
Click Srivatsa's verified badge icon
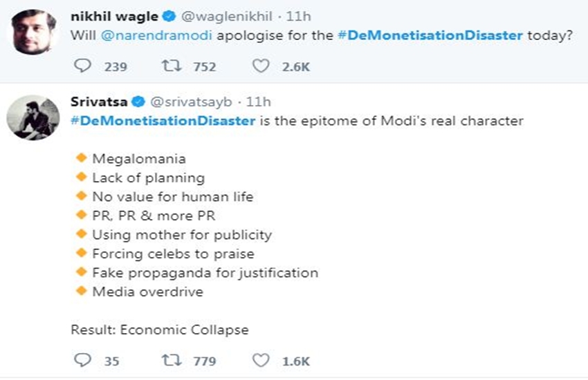[137, 102]
